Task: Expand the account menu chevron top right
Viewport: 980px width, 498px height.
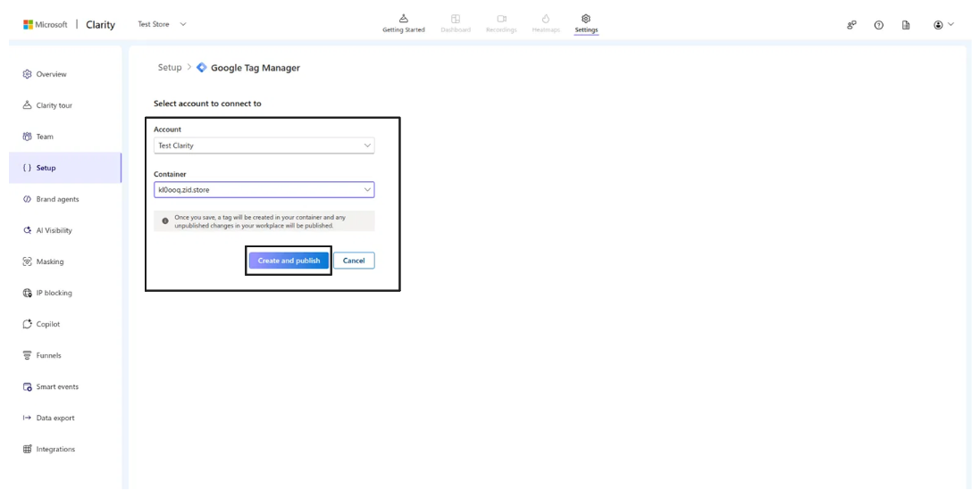Action: (x=951, y=24)
